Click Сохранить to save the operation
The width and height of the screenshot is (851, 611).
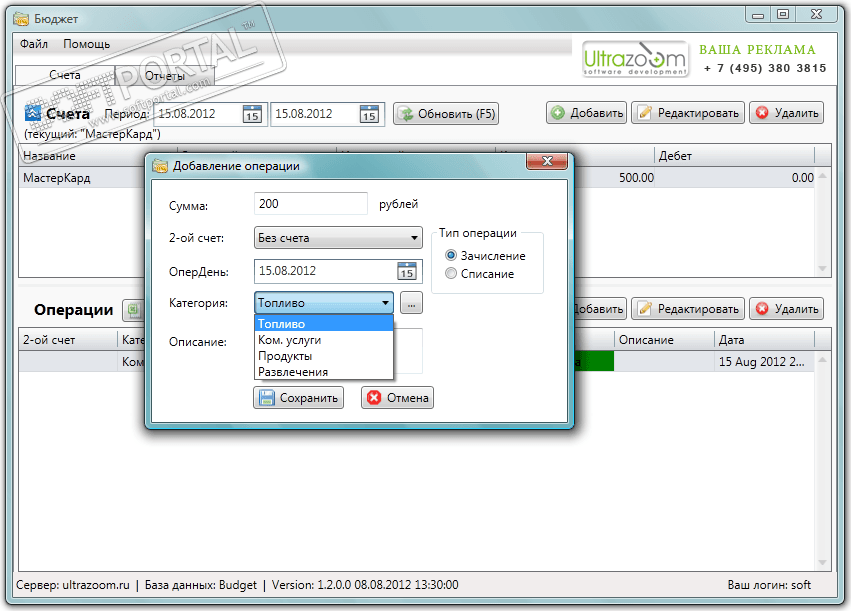[299, 398]
